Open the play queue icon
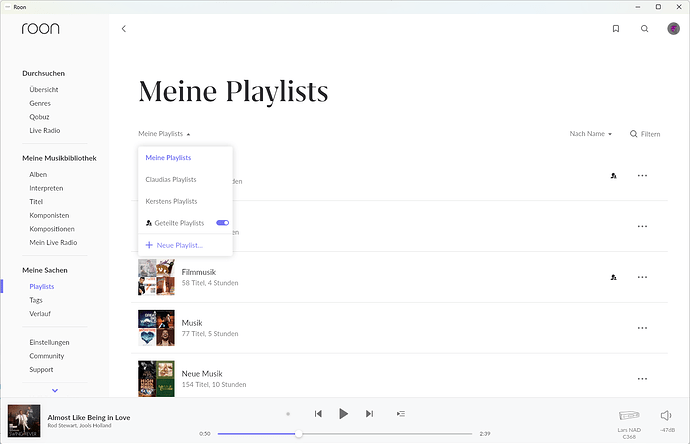This screenshot has height=444, width=690. pos(401,414)
